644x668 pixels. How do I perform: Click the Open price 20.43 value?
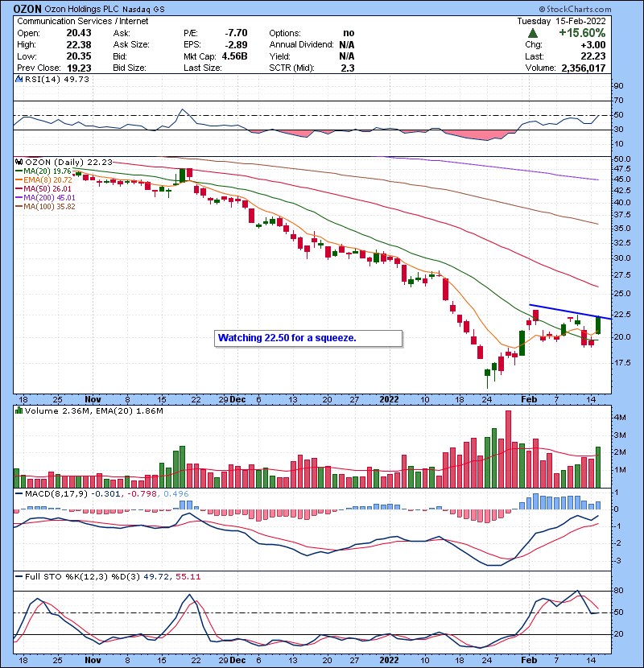coord(79,33)
